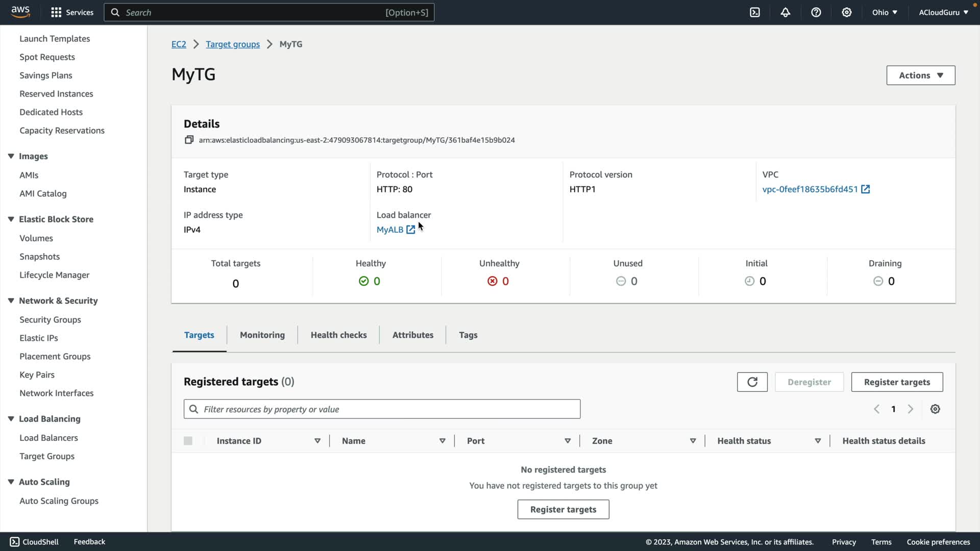The height and width of the screenshot is (551, 980).
Task: Click Register targets button in empty table
Action: pos(563,509)
